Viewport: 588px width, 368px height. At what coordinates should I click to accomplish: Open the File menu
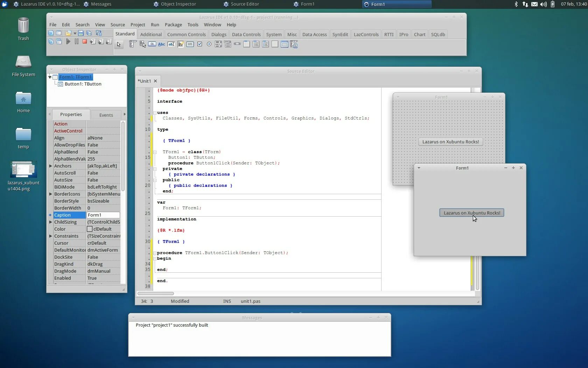click(x=53, y=25)
